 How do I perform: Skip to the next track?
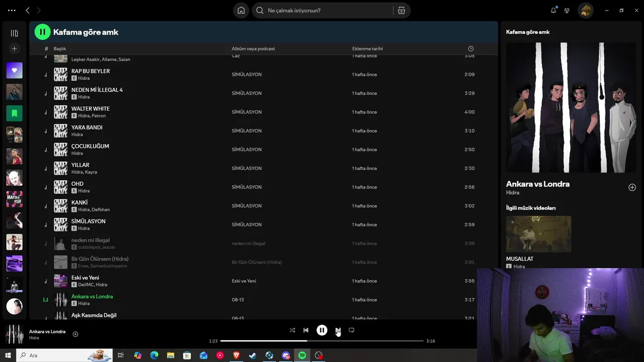point(338,330)
